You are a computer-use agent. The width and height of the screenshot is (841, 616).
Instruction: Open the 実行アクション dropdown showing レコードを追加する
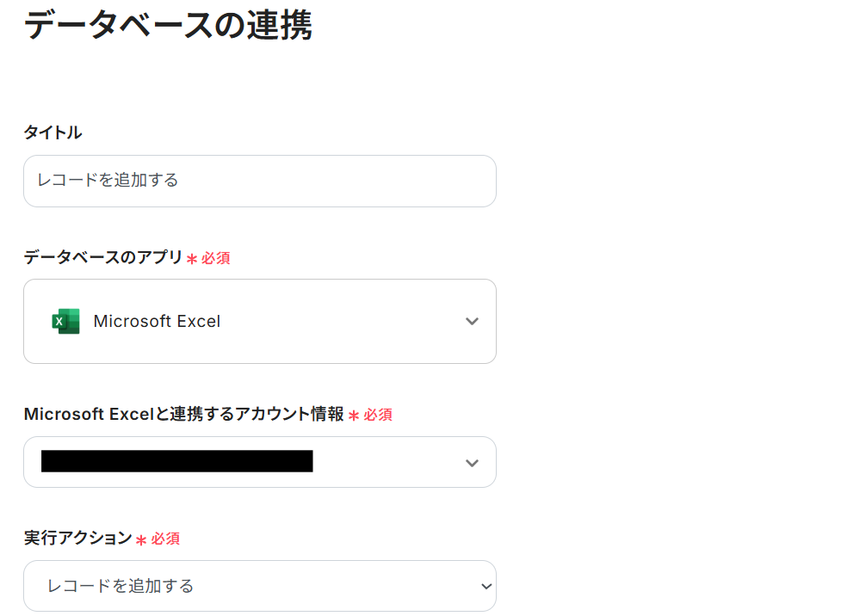[x=258, y=586]
